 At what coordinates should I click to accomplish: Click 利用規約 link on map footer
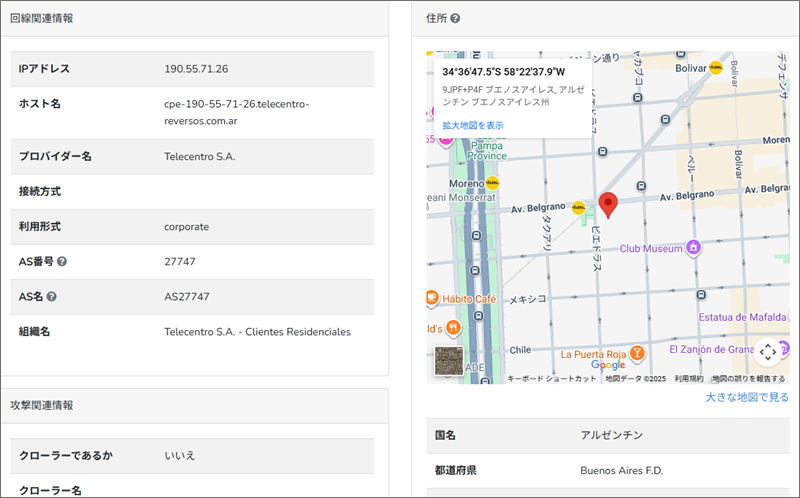coord(689,379)
